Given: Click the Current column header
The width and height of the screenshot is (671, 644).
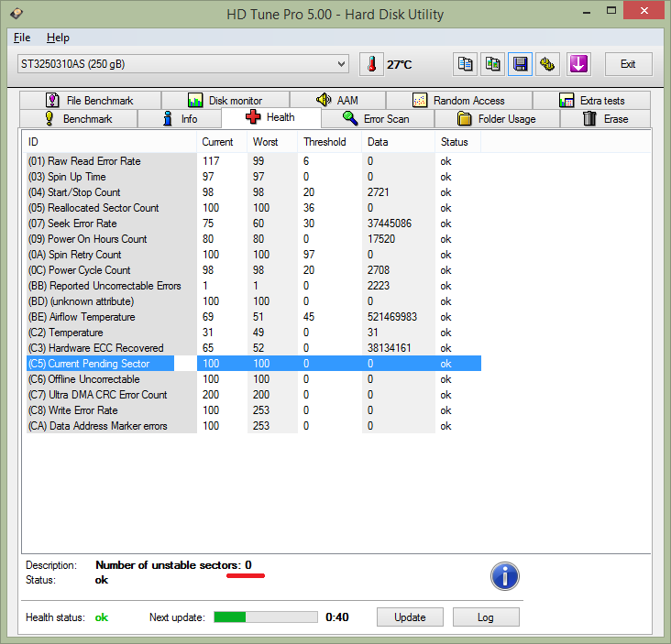Looking at the screenshot, I should point(222,142).
